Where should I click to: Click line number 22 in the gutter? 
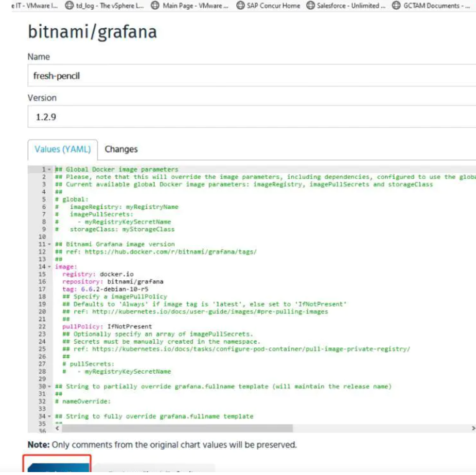pos(42,327)
